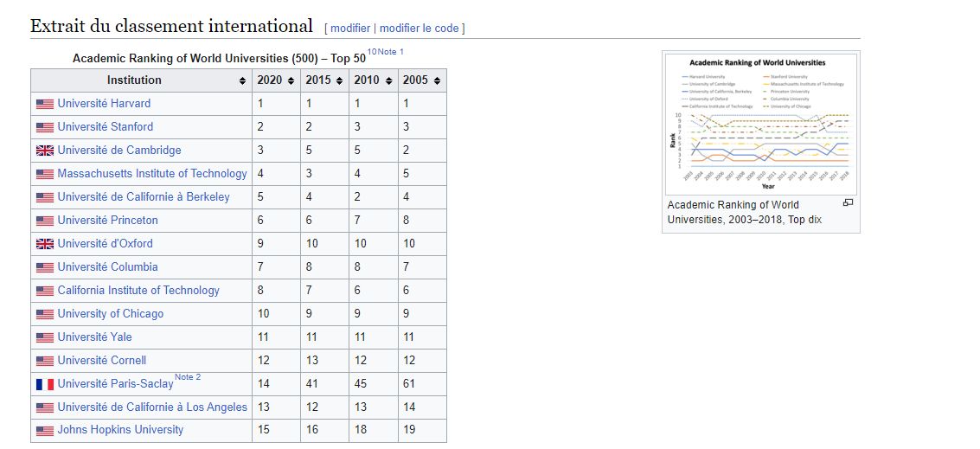Sort table by 2010 column arrows
The height and width of the screenshot is (449, 980).
pos(388,80)
